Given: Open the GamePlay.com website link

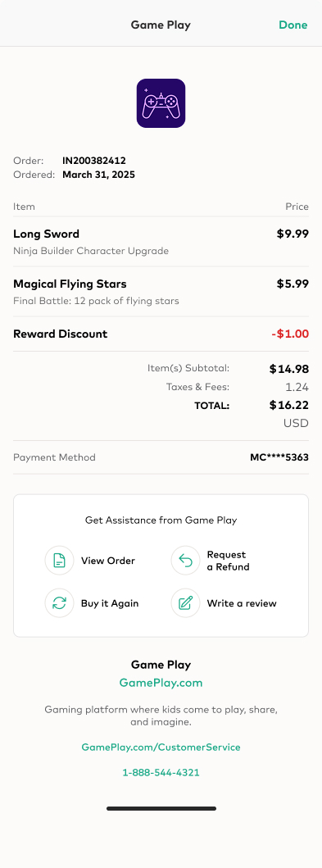Looking at the screenshot, I should click(x=161, y=683).
